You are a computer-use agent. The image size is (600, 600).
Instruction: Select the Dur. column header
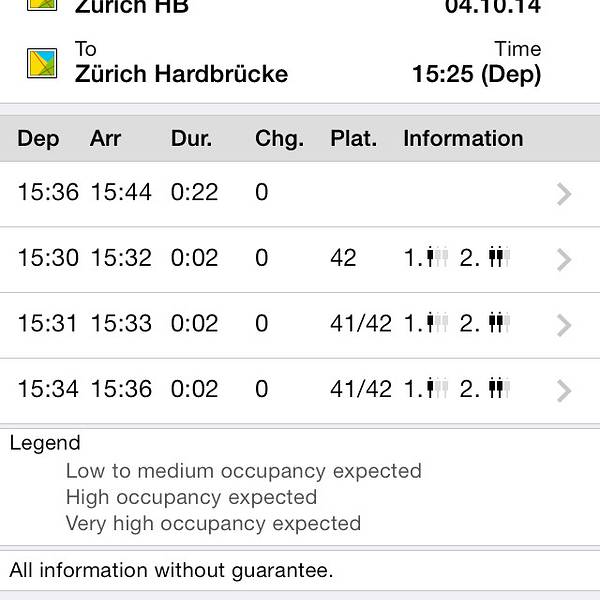[191, 139]
